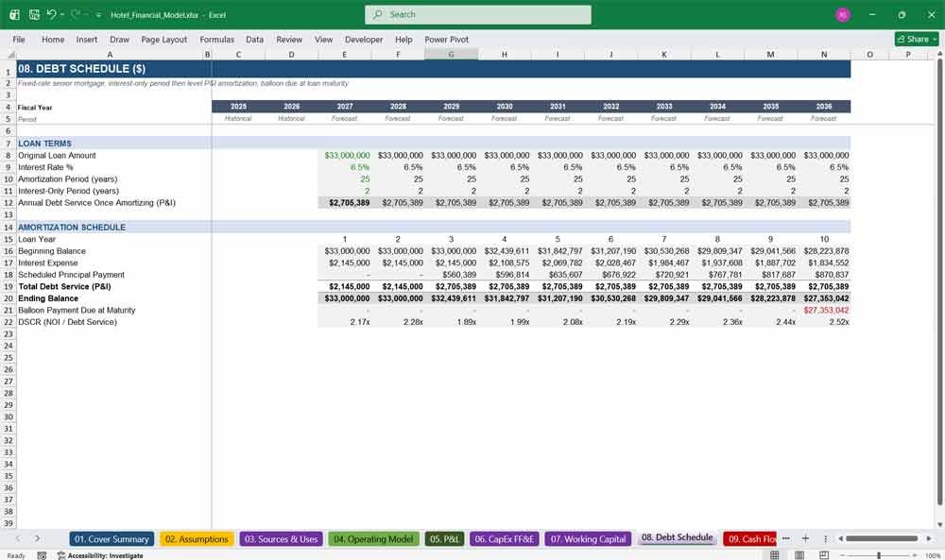Image resolution: width=945 pixels, height=560 pixels.
Task: Click the horizontal scrollbar thumb
Action: (x=882, y=538)
